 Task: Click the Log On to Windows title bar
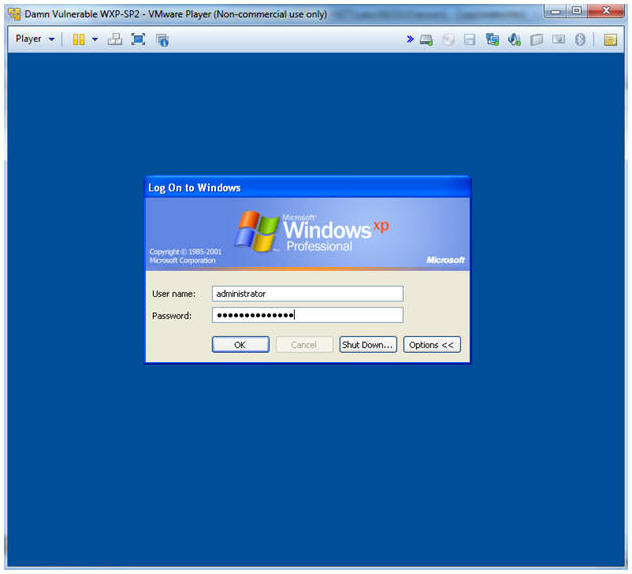tap(308, 187)
